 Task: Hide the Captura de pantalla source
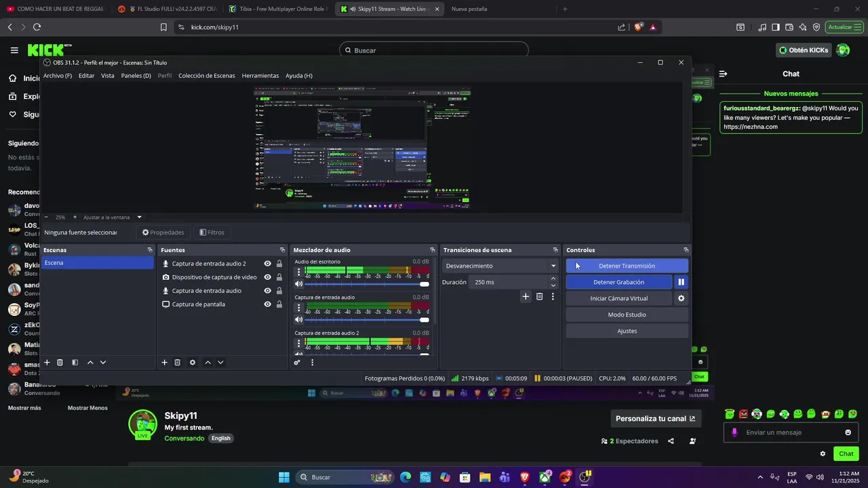(268, 304)
